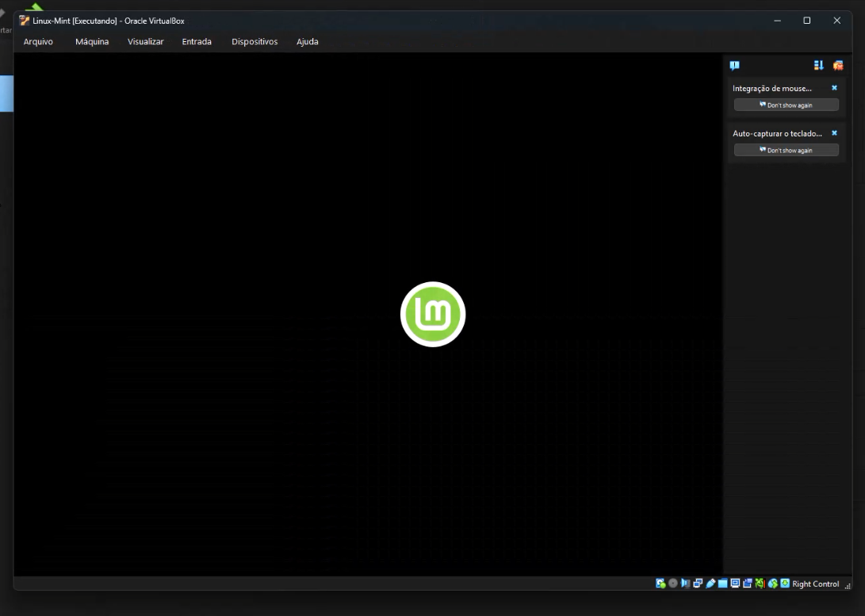Screen dimensions: 865x616
Task: Click the Right Control host key label
Action: pyautogui.click(x=815, y=583)
